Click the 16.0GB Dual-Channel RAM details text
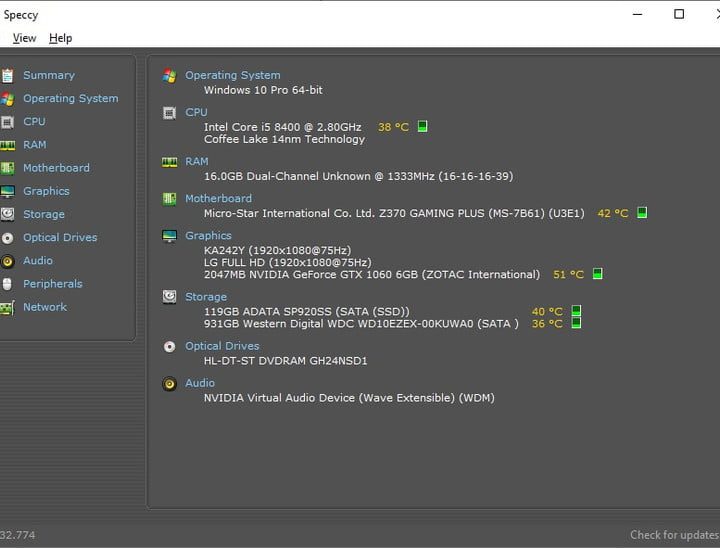 [x=359, y=176]
